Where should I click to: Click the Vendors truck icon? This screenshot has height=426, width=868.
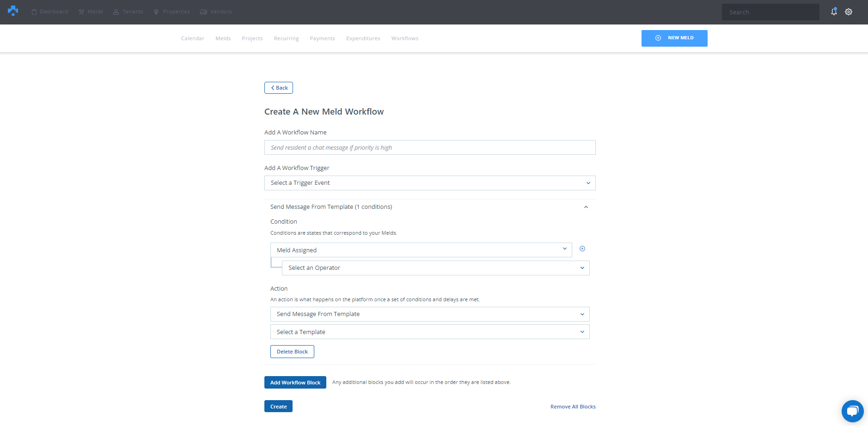pos(203,12)
